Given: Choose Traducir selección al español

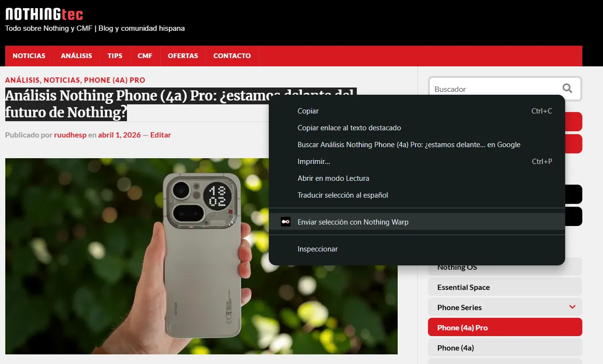Looking at the screenshot, I should pyautogui.click(x=342, y=195).
